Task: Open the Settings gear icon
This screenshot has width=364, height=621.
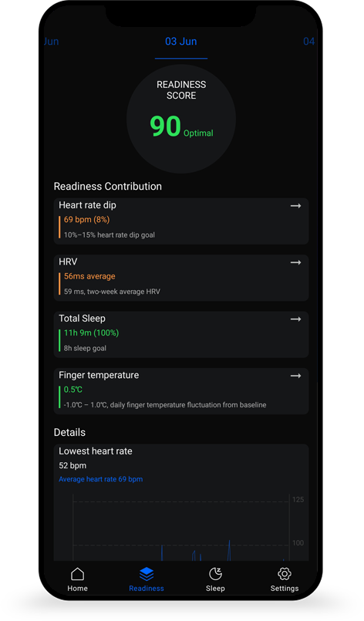Action: pos(285,573)
